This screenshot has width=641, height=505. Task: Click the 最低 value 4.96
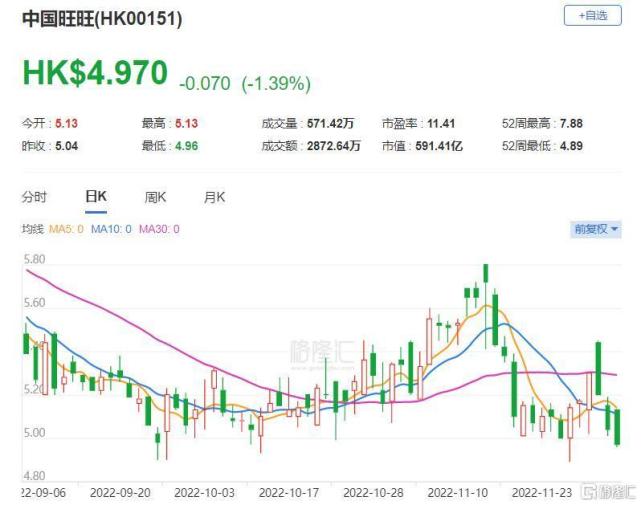pyautogui.click(x=186, y=146)
